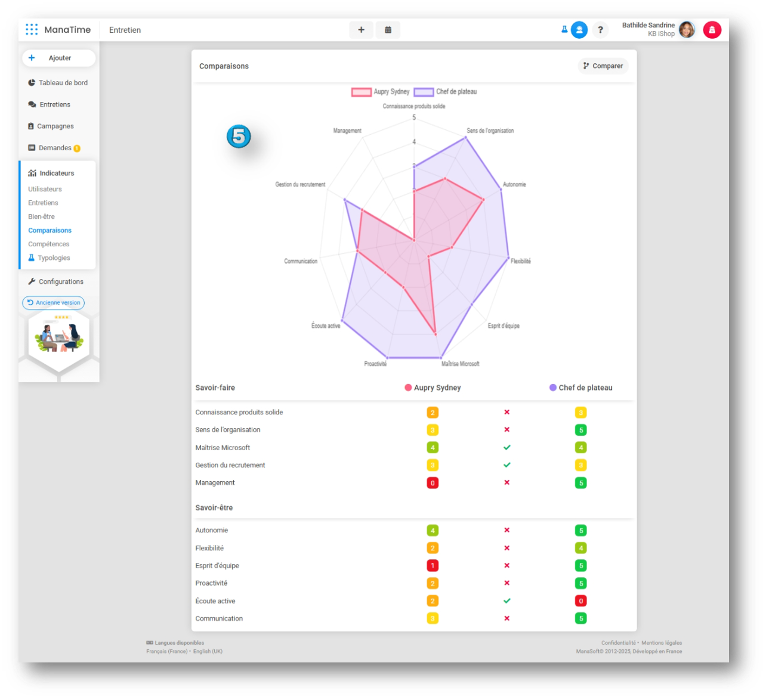Toggle Chef de plateau legend swatch
This screenshot has height=700, width=766.
[x=424, y=92]
